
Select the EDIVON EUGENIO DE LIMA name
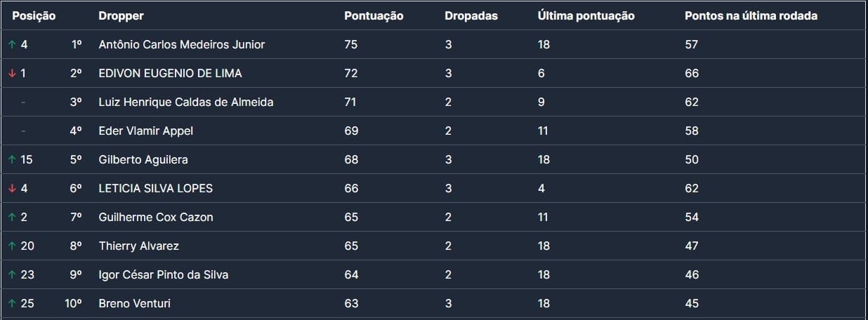pos(171,73)
